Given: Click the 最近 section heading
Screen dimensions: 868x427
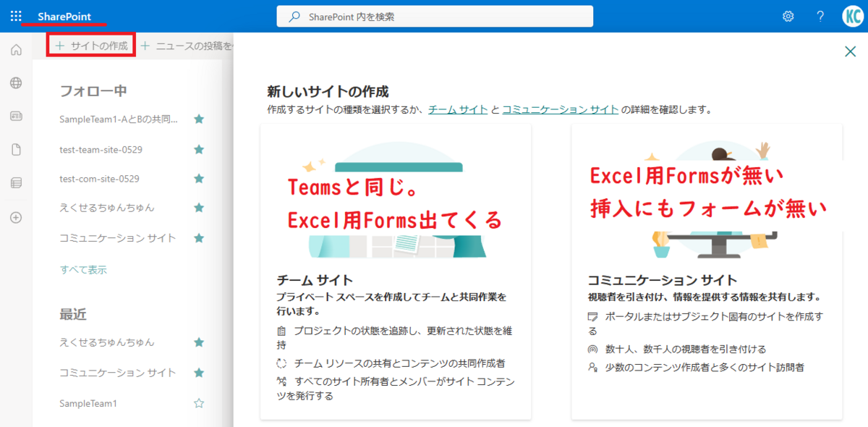Looking at the screenshot, I should coord(73,314).
